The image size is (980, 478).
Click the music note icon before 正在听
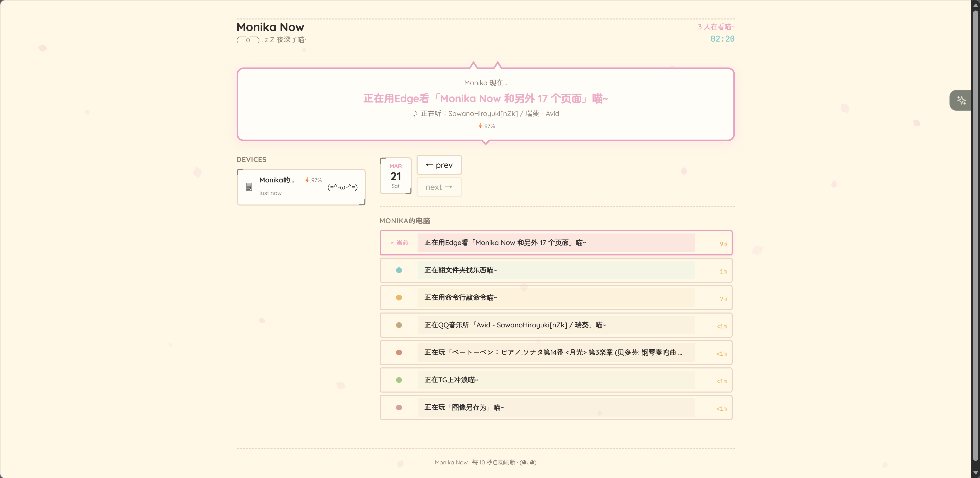point(415,113)
